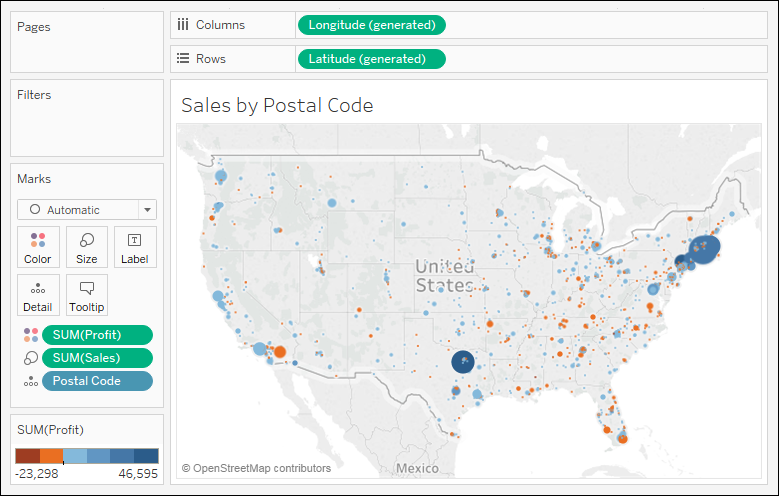
Task: Click the dark blue legend swatch
Action: tap(147, 456)
